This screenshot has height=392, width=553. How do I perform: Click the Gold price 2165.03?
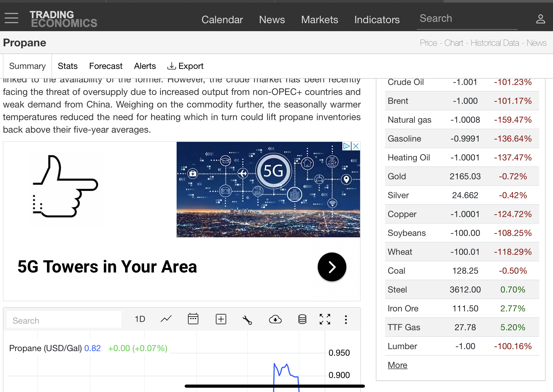pyautogui.click(x=465, y=176)
